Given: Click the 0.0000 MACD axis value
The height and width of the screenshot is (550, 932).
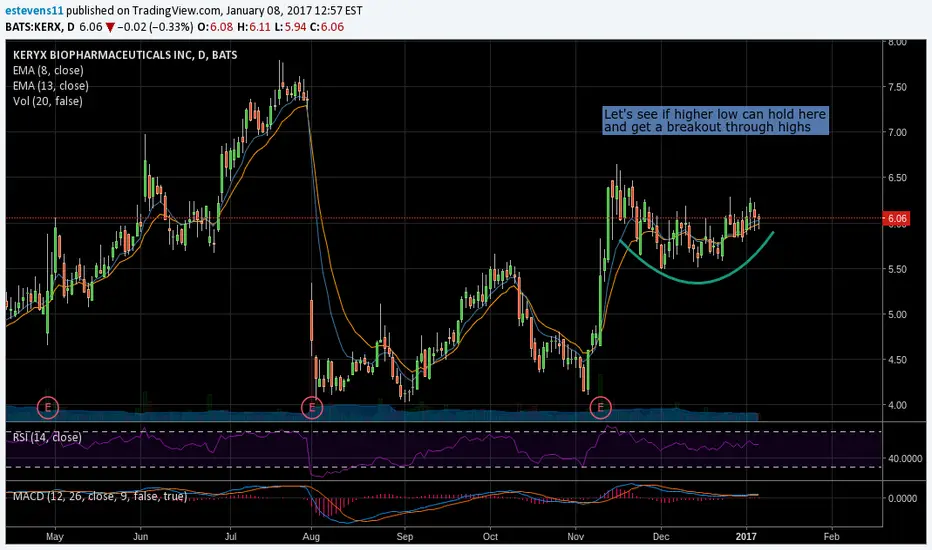Looking at the screenshot, I should (902, 498).
